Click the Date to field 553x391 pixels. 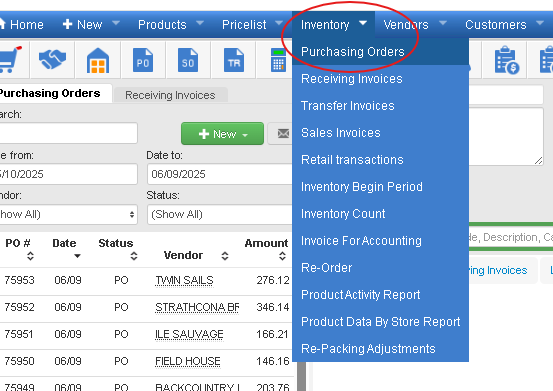[219, 174]
